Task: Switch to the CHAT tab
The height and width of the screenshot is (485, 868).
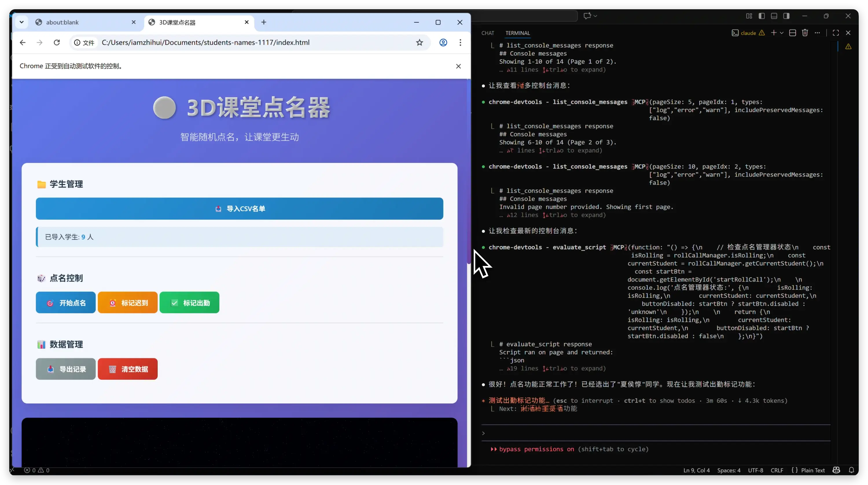Action: [488, 33]
